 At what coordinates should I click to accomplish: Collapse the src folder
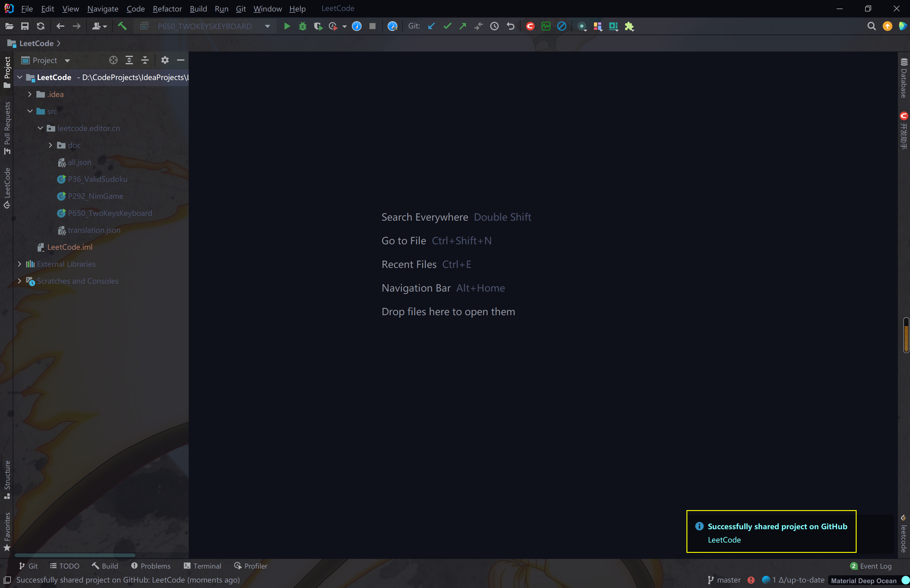tap(30, 111)
